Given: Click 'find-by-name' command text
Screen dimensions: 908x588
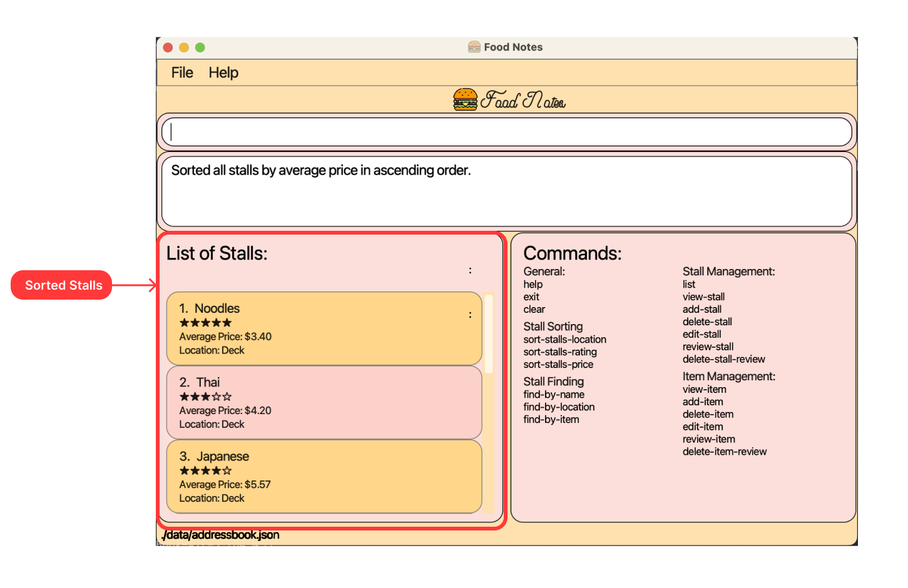Looking at the screenshot, I should click(x=554, y=394).
